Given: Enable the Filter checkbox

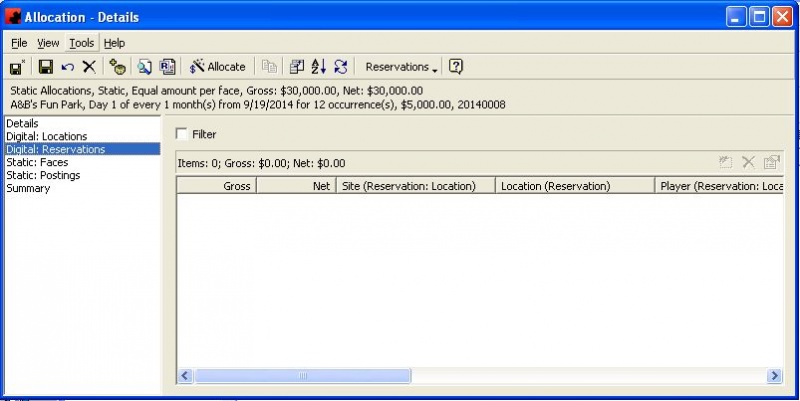Looking at the screenshot, I should point(182,134).
